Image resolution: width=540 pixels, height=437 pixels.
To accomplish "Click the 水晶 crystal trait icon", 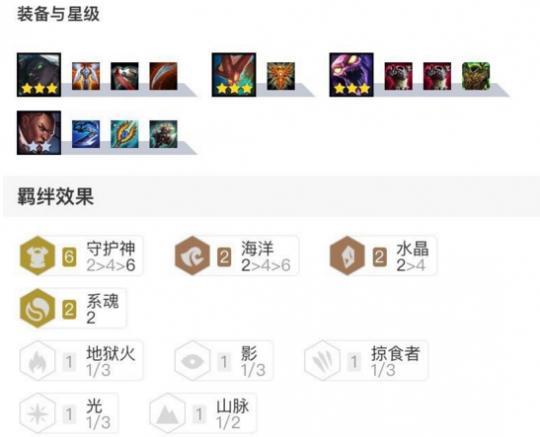I will 347,256.
